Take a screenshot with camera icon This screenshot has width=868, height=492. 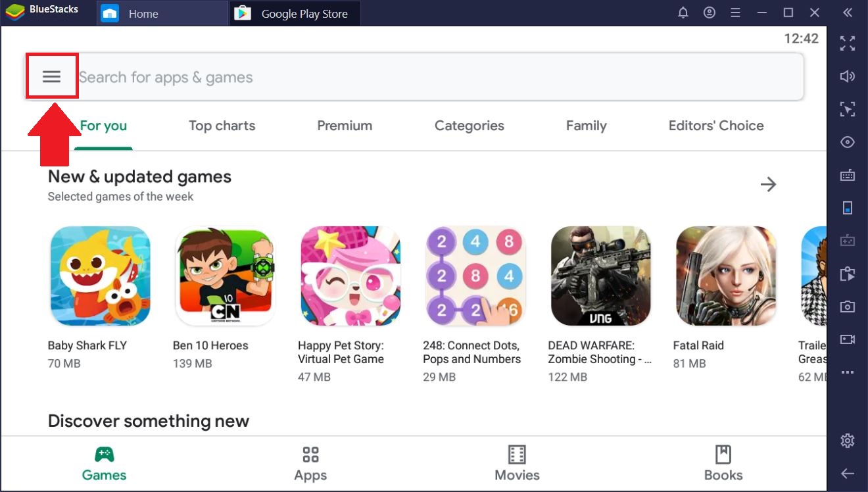[848, 307]
